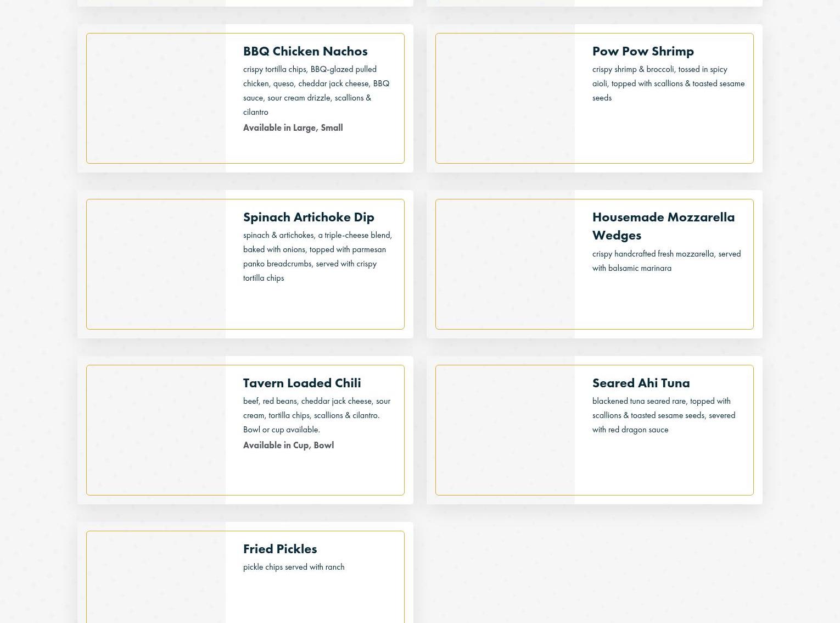Image resolution: width=840 pixels, height=623 pixels.
Task: Click "Available in Cup, Bowl" text
Action: pos(288,445)
